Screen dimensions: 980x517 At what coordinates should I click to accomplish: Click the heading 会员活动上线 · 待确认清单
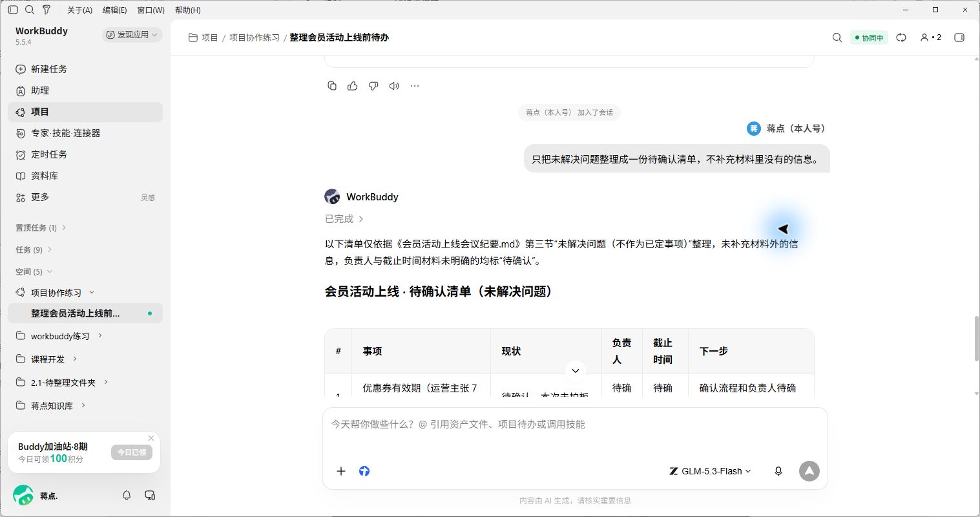click(441, 291)
